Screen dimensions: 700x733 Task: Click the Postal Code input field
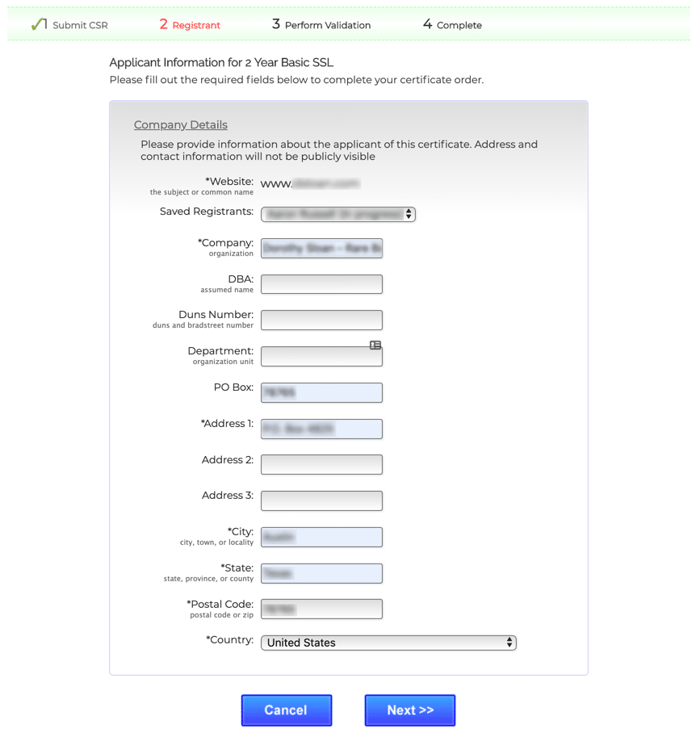coord(321,609)
